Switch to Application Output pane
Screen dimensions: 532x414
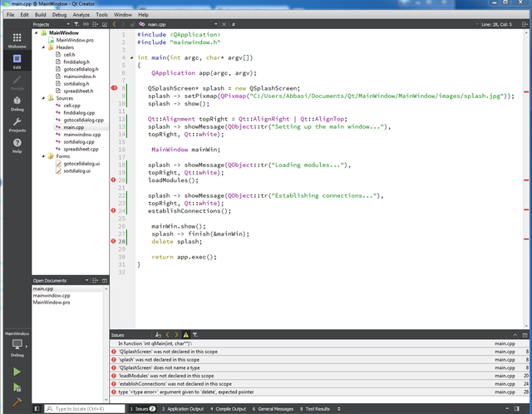[x=183, y=408]
